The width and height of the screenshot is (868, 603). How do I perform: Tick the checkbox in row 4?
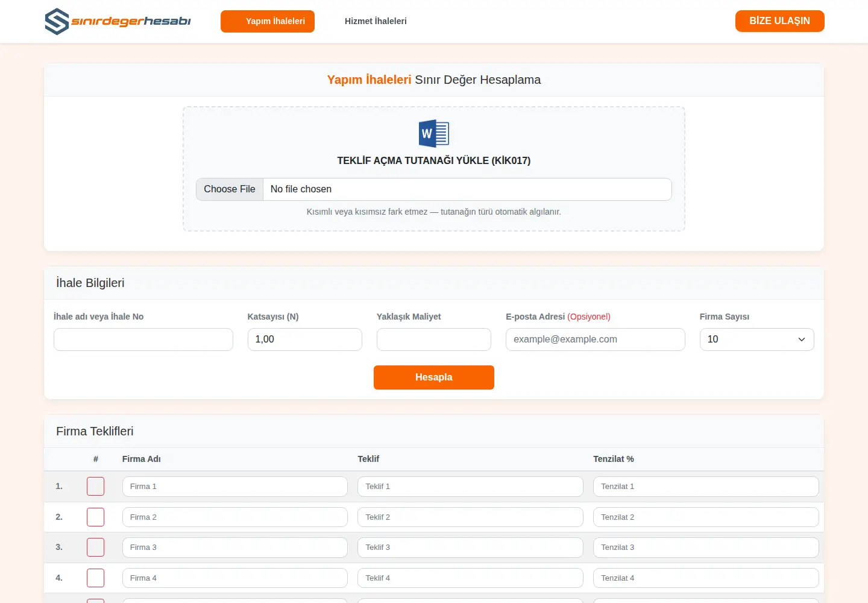[x=96, y=578]
